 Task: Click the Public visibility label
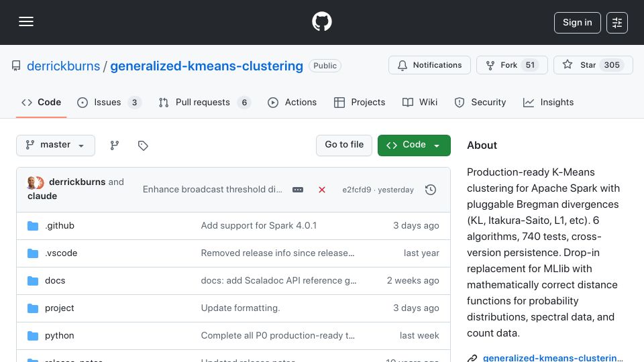point(325,66)
